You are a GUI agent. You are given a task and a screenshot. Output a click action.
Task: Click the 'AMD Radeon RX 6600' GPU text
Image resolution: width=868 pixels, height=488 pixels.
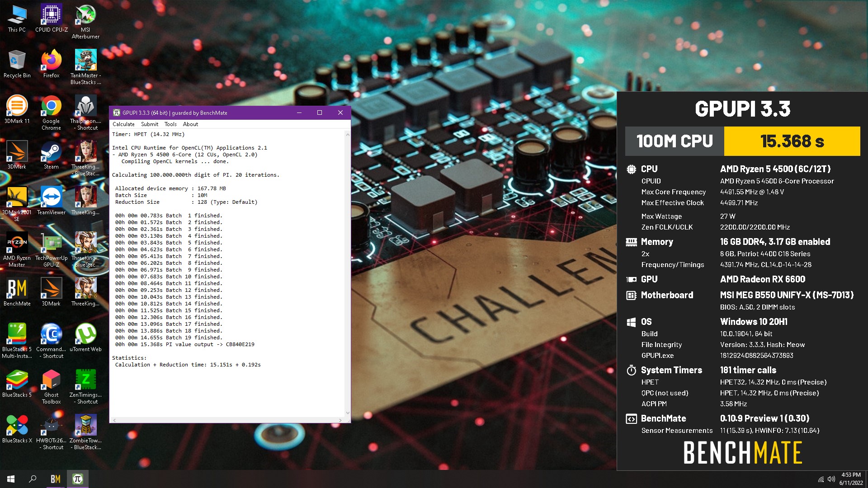(x=763, y=279)
